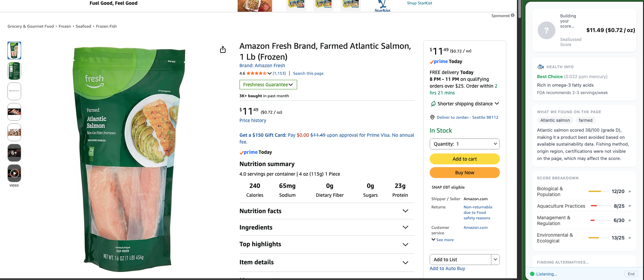Click the delivery location pin icon
The height and width of the screenshot is (280, 644).
pyautogui.click(x=432, y=117)
